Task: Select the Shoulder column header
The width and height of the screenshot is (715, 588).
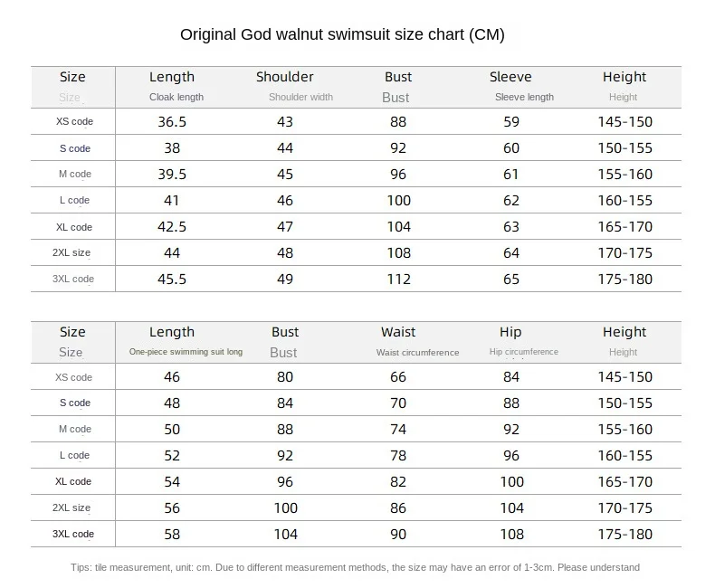Action: point(285,77)
